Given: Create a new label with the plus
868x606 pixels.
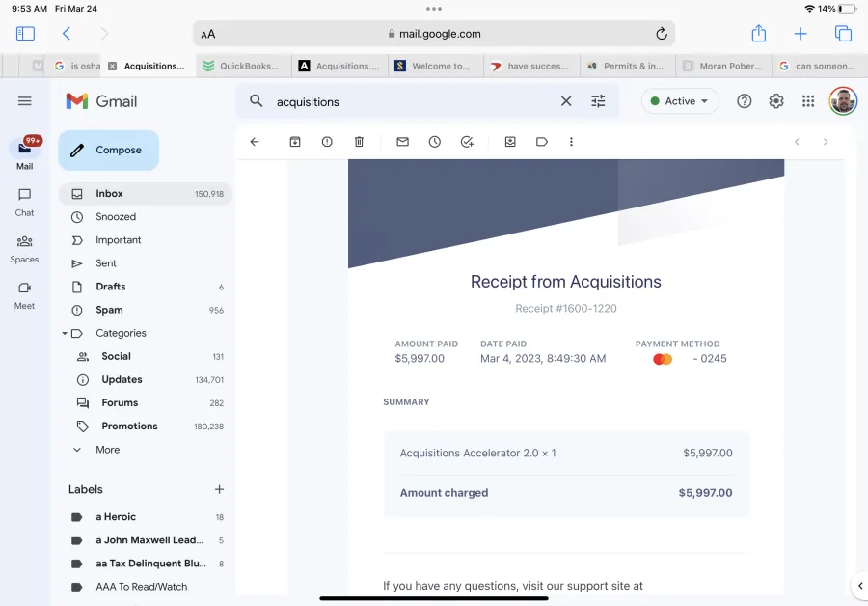Looking at the screenshot, I should (x=219, y=489).
